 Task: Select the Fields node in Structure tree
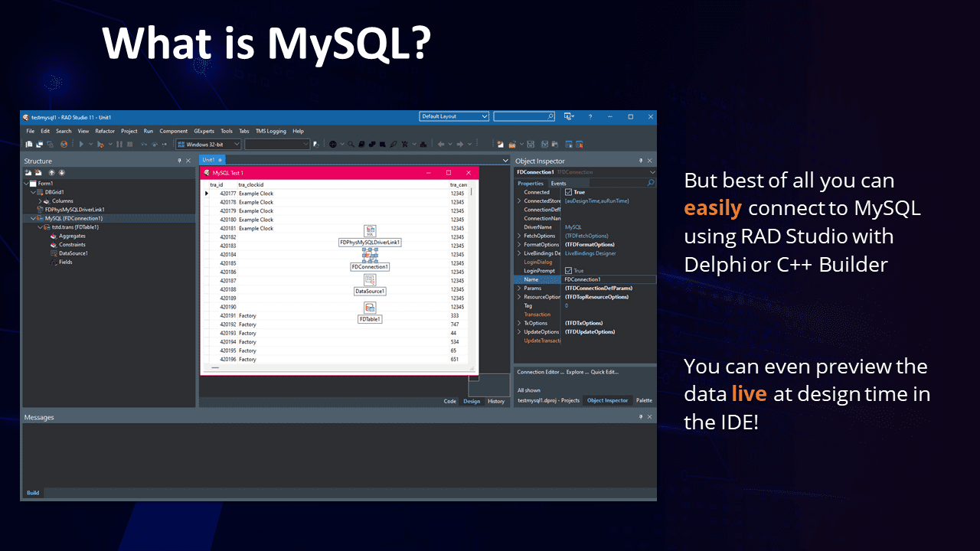pos(66,262)
